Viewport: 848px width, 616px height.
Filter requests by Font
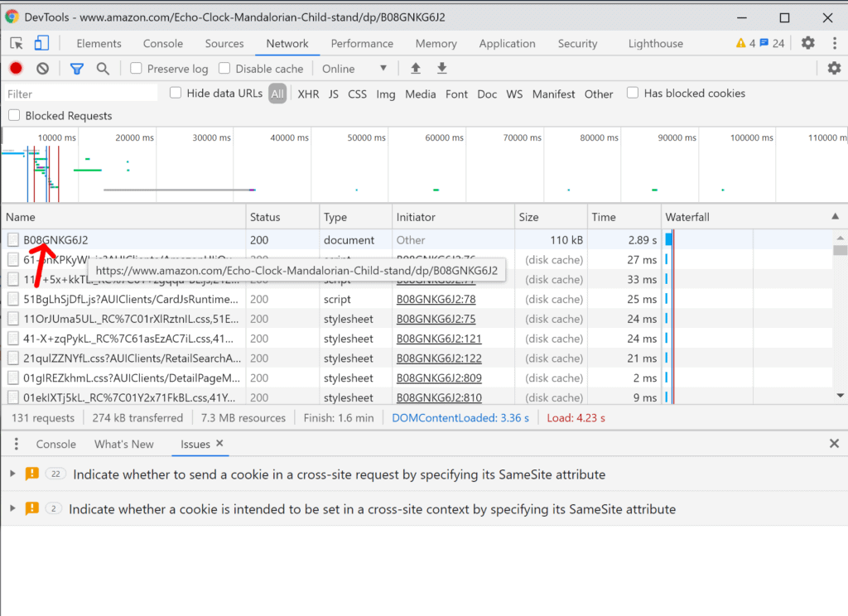pos(456,94)
